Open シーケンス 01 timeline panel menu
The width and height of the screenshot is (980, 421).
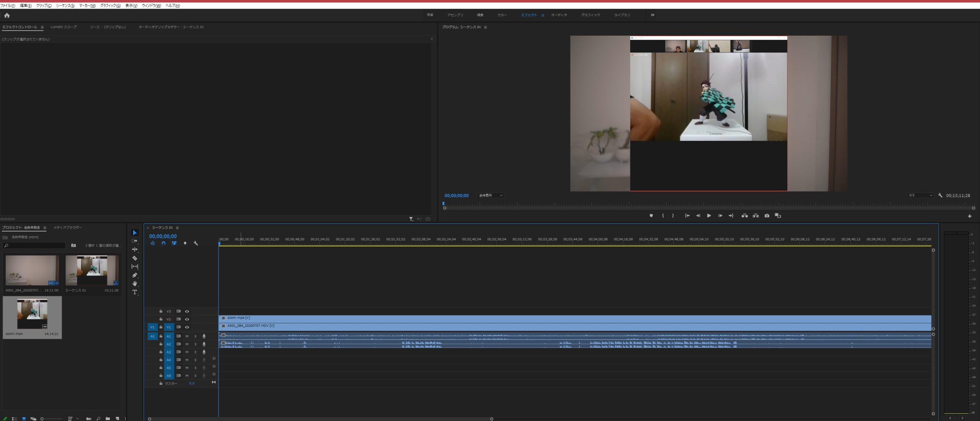(177, 228)
